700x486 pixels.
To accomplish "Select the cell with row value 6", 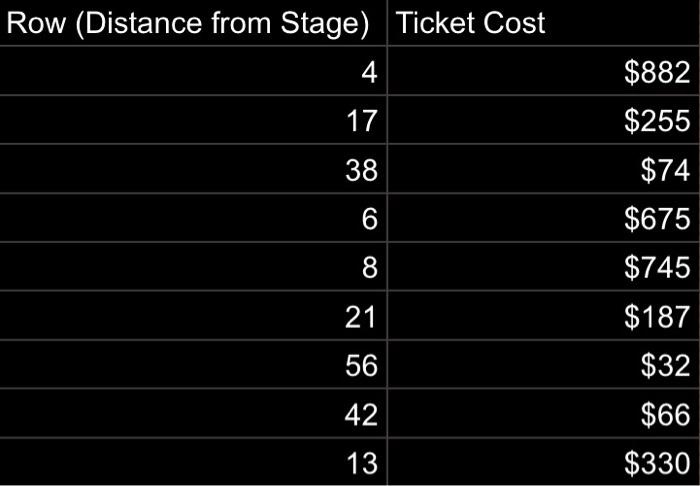I will pyautogui.click(x=193, y=217).
